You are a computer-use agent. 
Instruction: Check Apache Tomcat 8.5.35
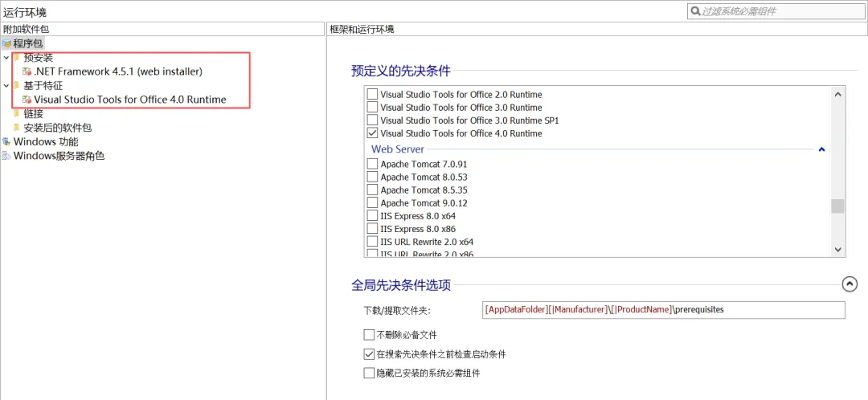pyautogui.click(x=373, y=190)
